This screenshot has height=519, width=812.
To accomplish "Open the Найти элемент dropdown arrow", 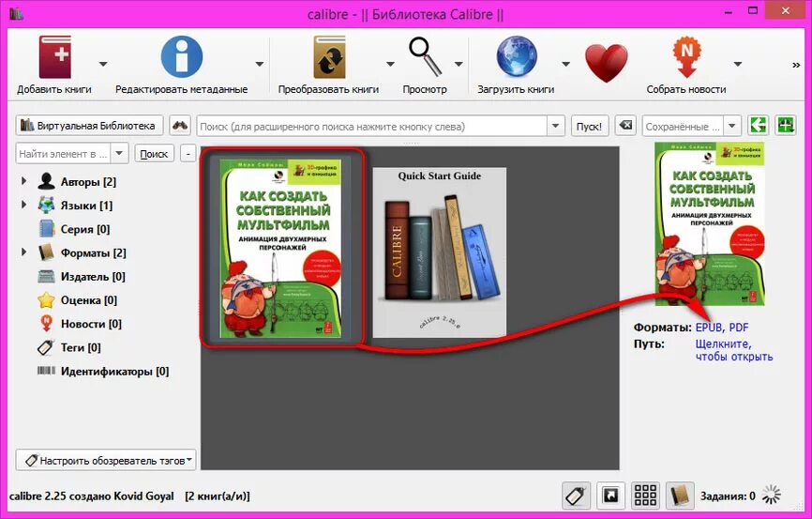I will (x=119, y=154).
